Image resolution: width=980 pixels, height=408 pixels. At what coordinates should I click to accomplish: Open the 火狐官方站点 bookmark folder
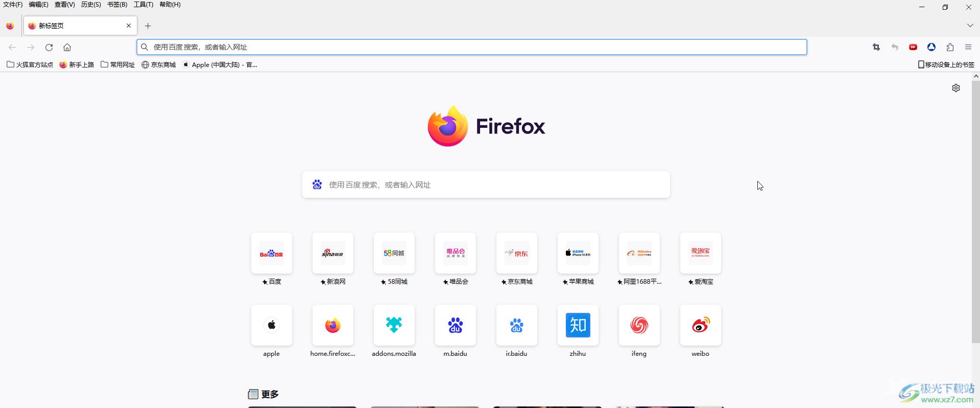point(30,64)
